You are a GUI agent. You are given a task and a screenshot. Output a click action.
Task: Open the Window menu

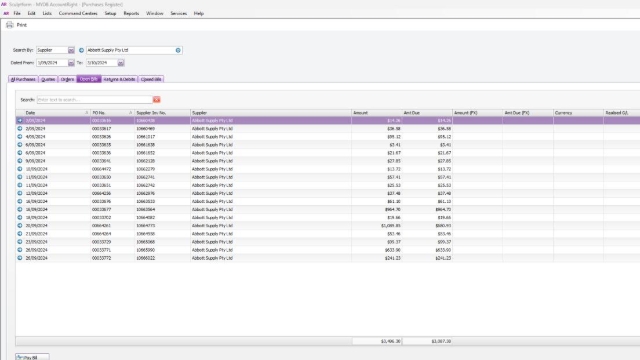coord(155,13)
